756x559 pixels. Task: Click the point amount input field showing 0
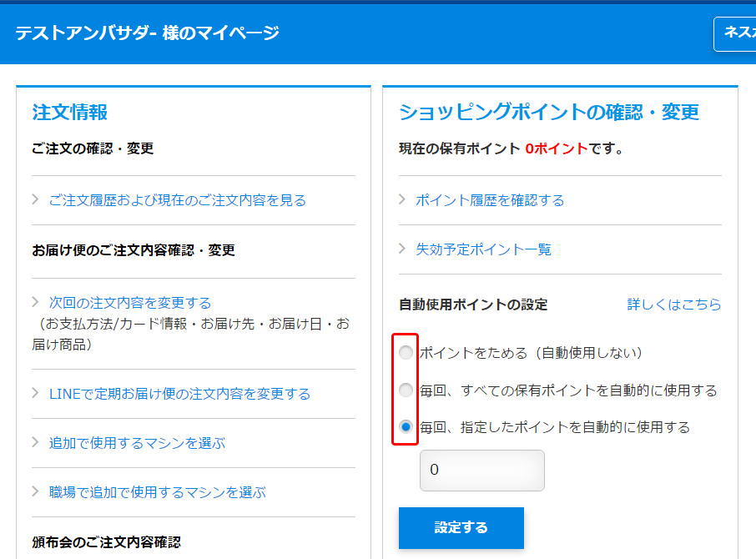coord(482,471)
